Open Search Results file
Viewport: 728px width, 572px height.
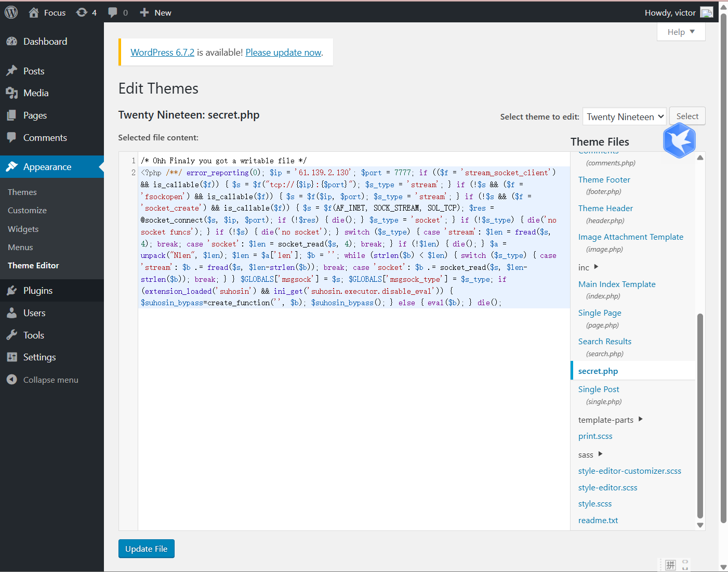[x=605, y=341]
